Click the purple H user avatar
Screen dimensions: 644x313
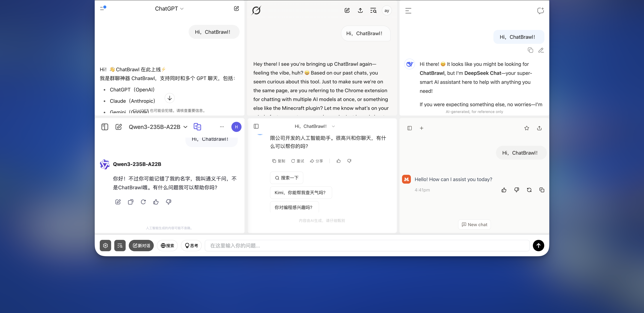click(x=236, y=127)
